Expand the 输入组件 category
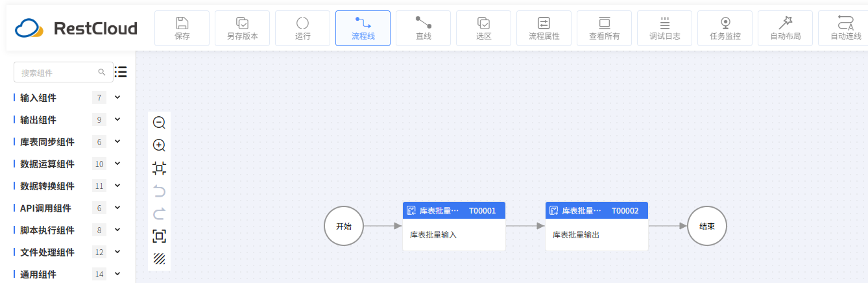Viewport: 868px width, 283px height. 117,97
